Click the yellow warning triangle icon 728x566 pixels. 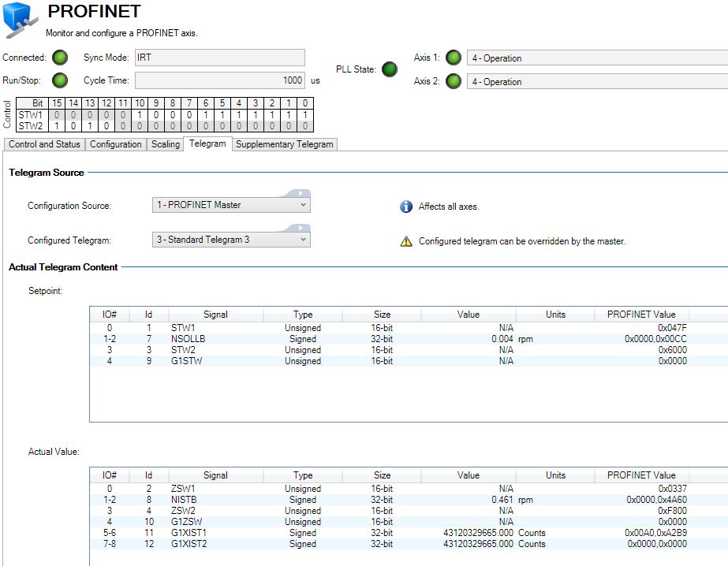click(x=406, y=241)
